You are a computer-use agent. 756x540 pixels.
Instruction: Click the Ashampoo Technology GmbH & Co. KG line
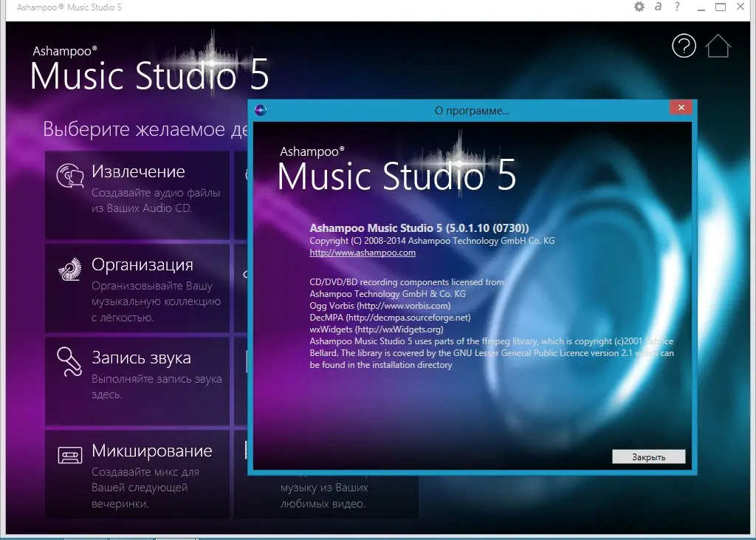(x=388, y=293)
